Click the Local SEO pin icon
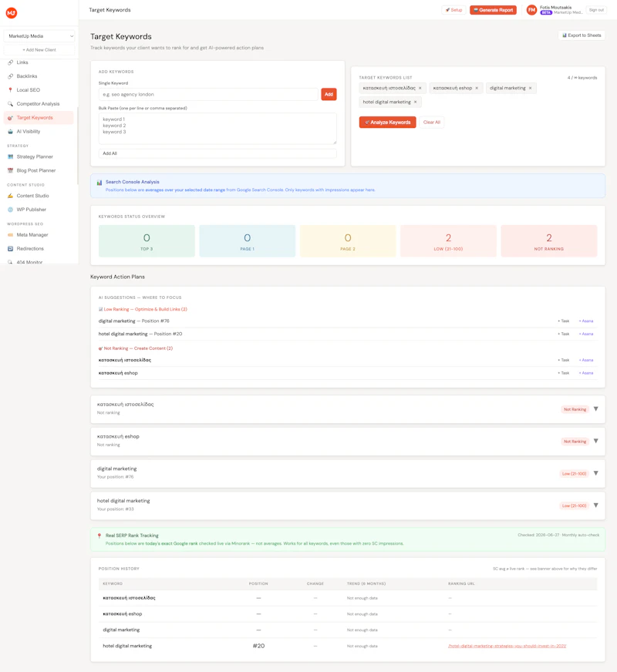Image resolution: width=617 pixels, height=672 pixels. (10, 90)
